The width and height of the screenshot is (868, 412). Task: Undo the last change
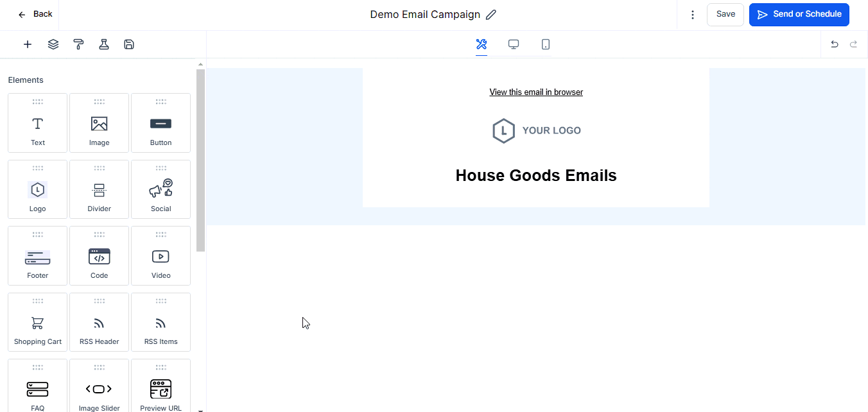(835, 44)
